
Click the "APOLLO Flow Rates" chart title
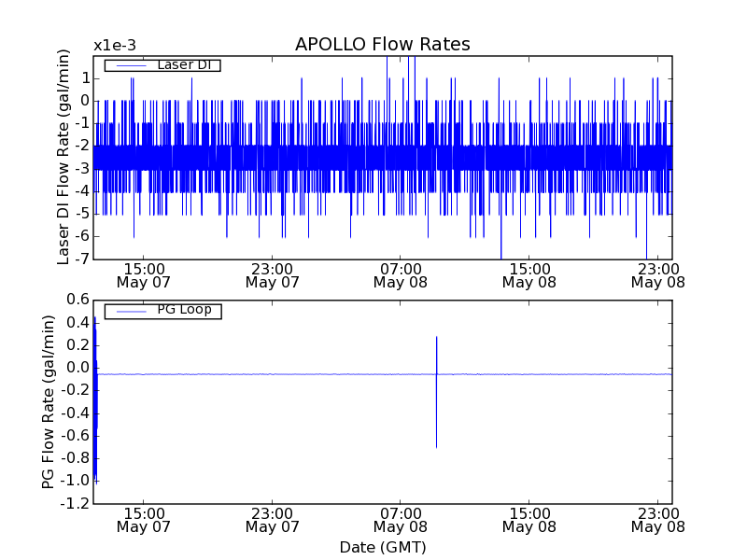click(382, 45)
